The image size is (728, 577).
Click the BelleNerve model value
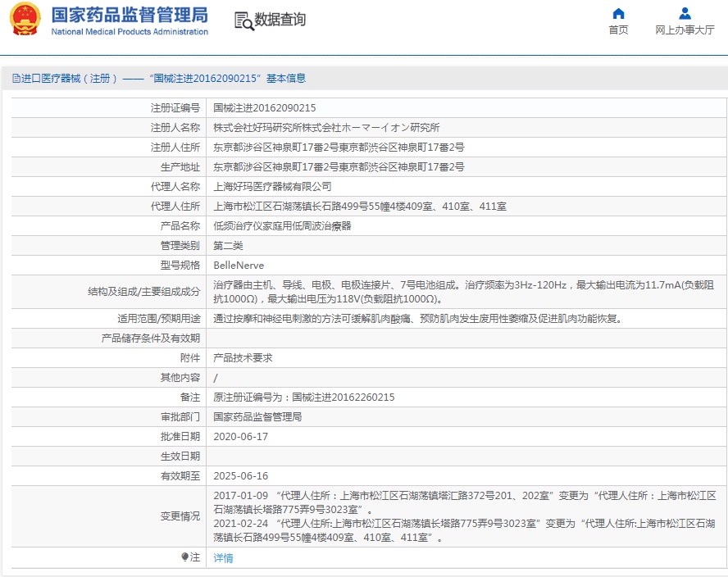[239, 266]
